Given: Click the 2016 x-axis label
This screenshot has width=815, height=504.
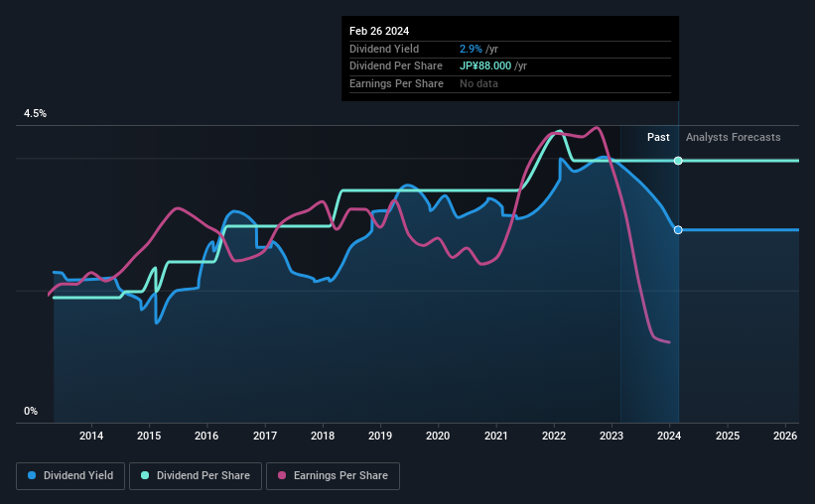Looking at the screenshot, I should click(x=206, y=436).
